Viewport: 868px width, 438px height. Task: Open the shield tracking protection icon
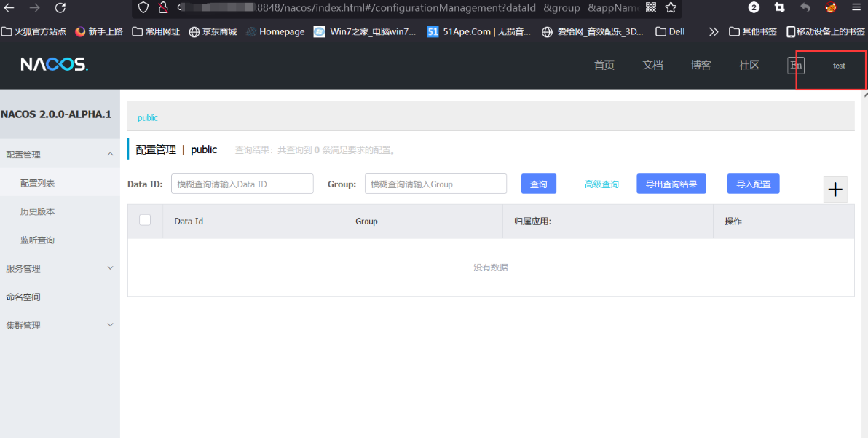coord(143,8)
